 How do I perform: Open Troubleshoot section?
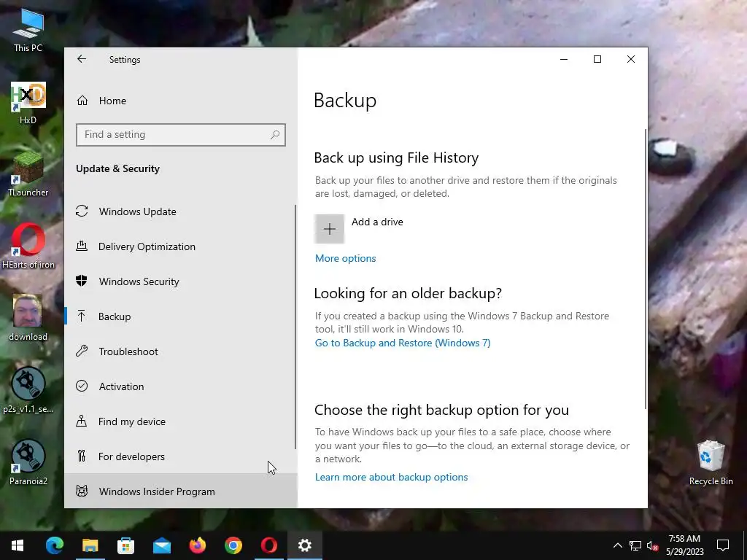click(x=181, y=351)
